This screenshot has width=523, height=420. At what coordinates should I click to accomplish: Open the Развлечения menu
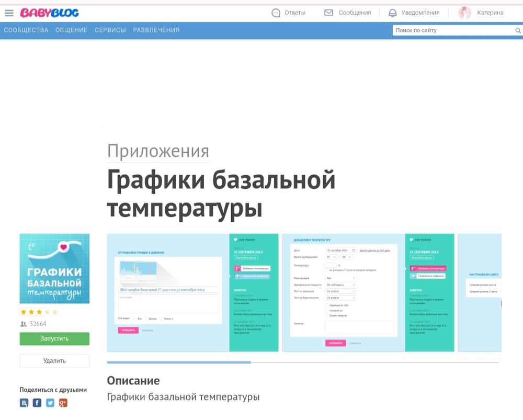coord(157,30)
